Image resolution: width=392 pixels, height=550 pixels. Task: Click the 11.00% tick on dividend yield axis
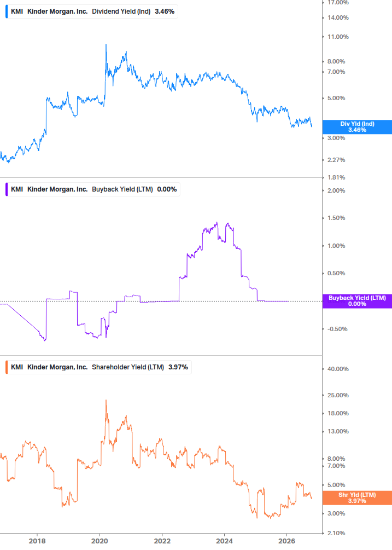point(338,37)
